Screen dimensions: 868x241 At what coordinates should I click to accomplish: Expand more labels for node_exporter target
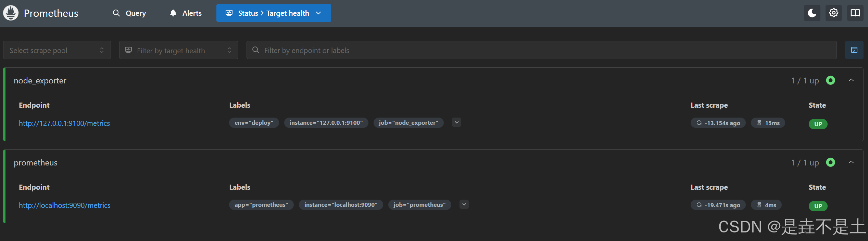[x=456, y=122]
